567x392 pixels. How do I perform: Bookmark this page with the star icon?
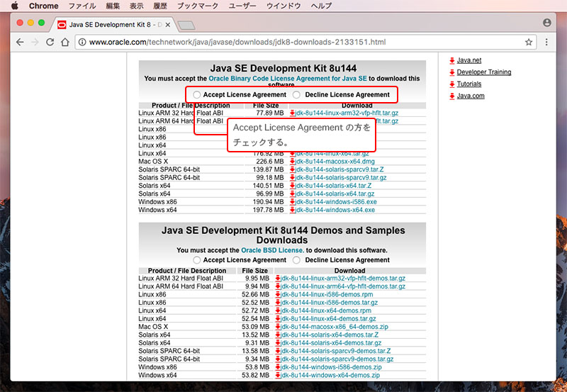529,42
